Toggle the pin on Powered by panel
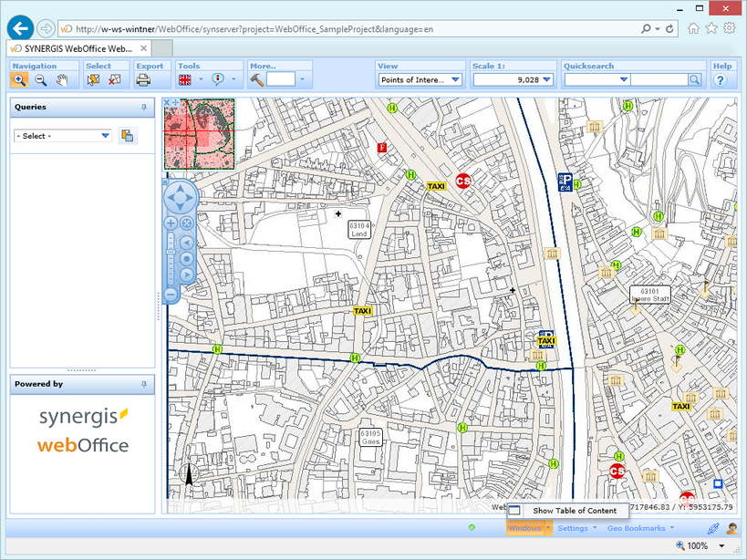Screen dimensions: 747x560 click(144, 385)
